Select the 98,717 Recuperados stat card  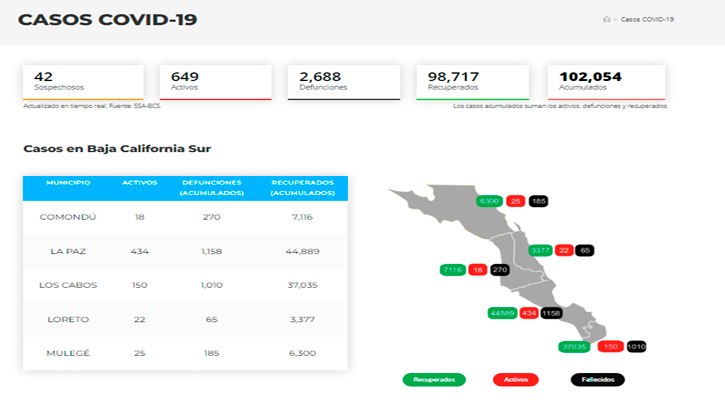pos(473,82)
